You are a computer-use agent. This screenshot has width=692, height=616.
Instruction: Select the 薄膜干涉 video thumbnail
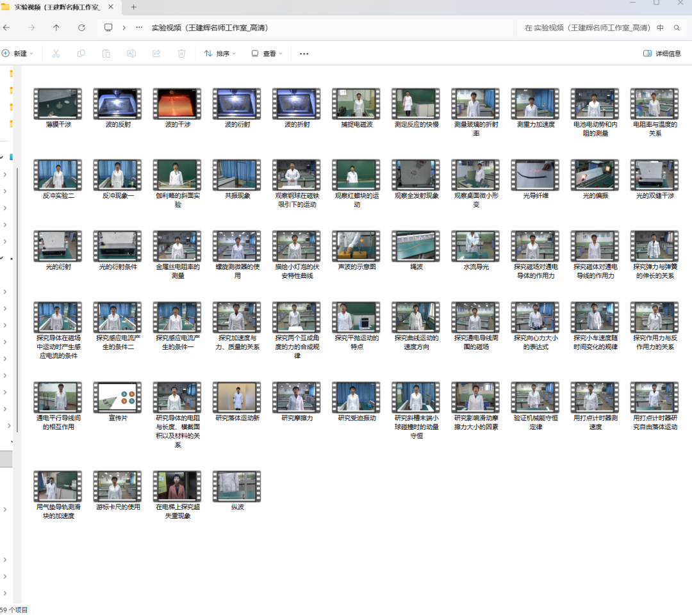[58, 104]
